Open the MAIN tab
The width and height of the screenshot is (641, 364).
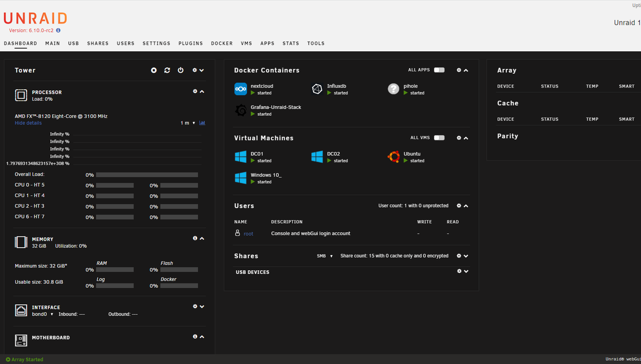[x=52, y=43]
